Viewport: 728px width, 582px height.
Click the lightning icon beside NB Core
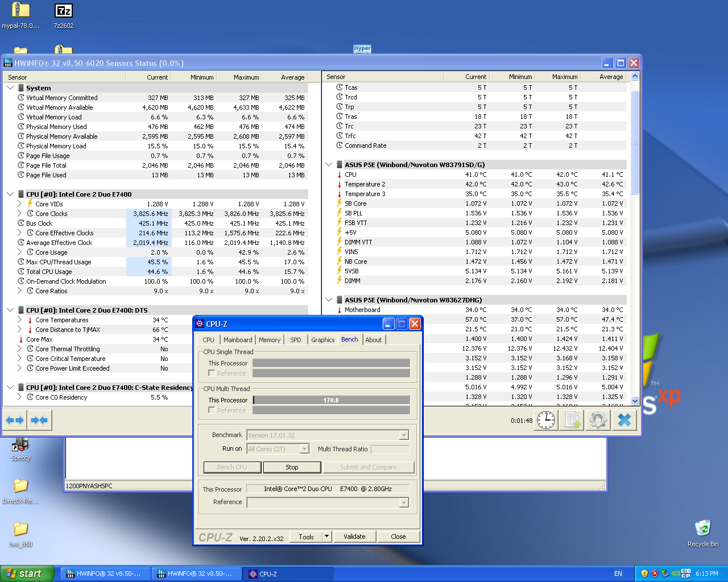[340, 261]
